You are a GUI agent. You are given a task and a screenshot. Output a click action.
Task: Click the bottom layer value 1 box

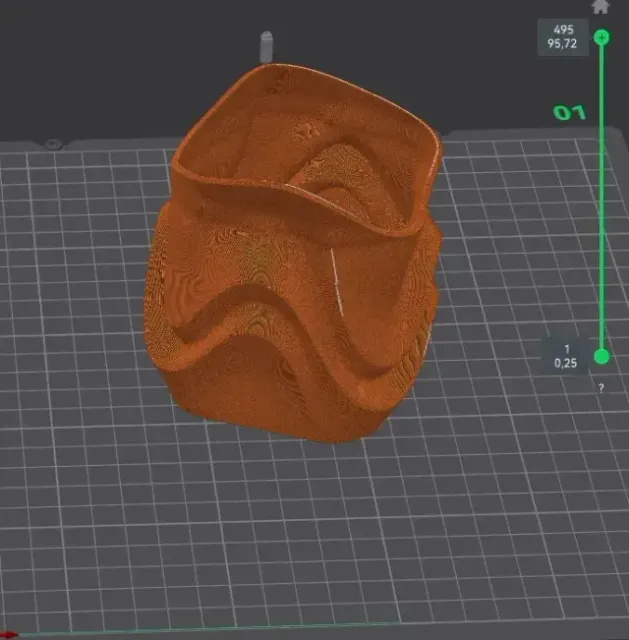tap(565, 356)
